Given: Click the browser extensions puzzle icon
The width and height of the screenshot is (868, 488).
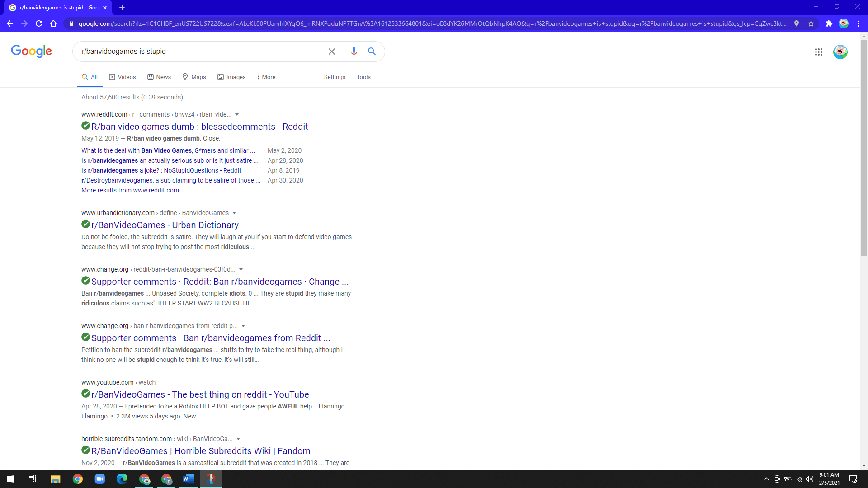Looking at the screenshot, I should tap(829, 24).
